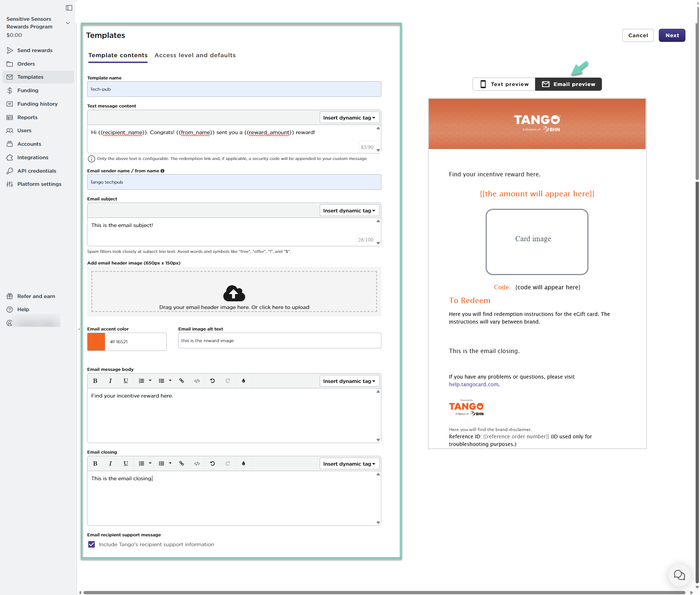Click the text color droplet icon in Email closing

244,463
